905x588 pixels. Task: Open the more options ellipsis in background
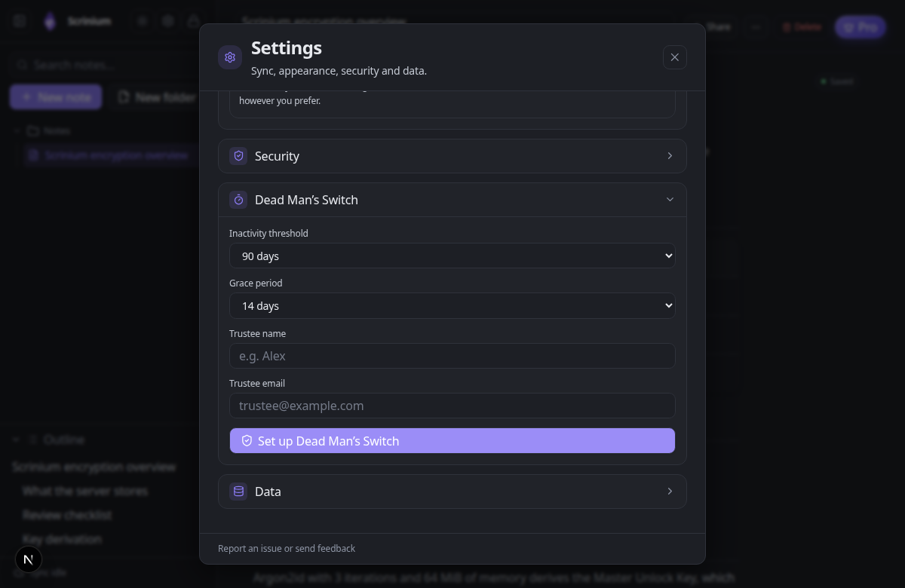755,27
